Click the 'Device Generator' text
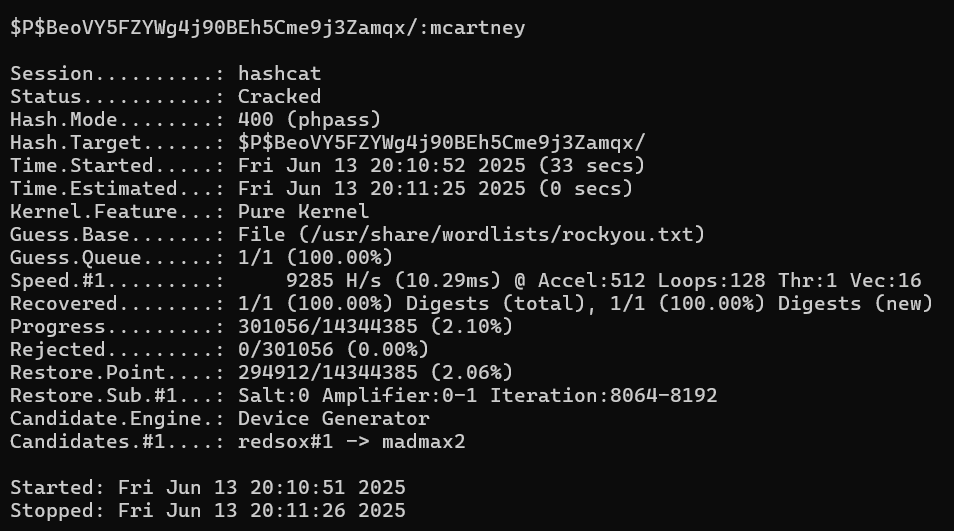This screenshot has height=531, width=954. (333, 419)
